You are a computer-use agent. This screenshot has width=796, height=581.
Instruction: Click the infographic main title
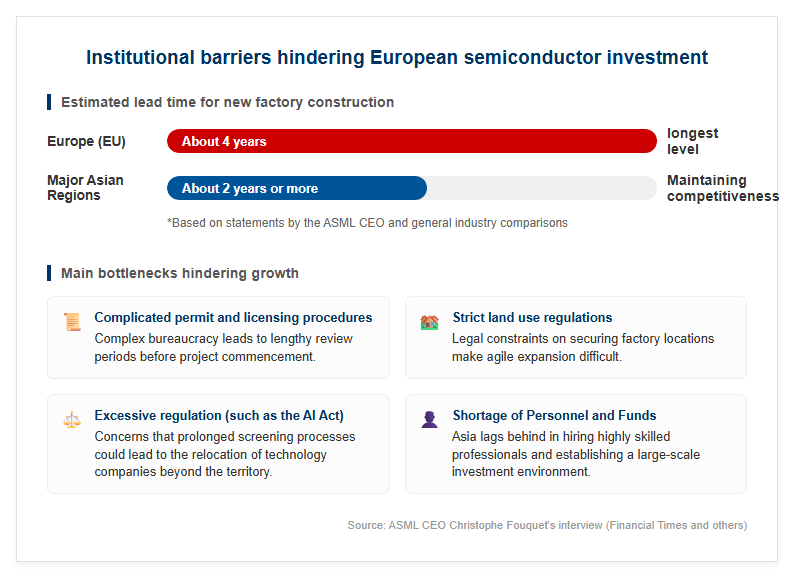[x=397, y=57]
